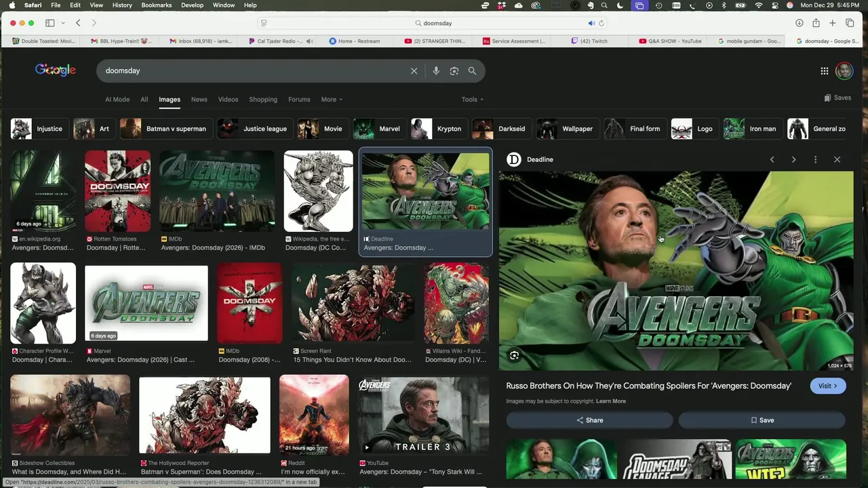This screenshot has width=868, height=488.
Task: Click Safari address bar showing doomsday
Action: click(434, 23)
